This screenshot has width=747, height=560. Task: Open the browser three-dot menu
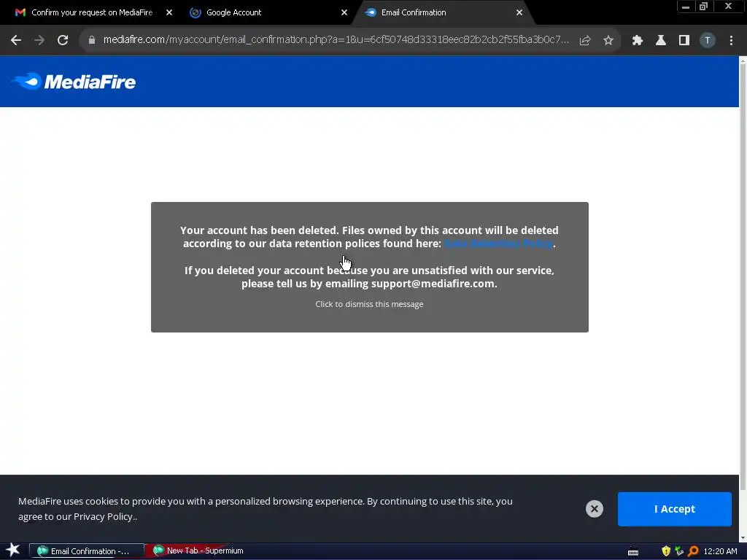coord(731,41)
